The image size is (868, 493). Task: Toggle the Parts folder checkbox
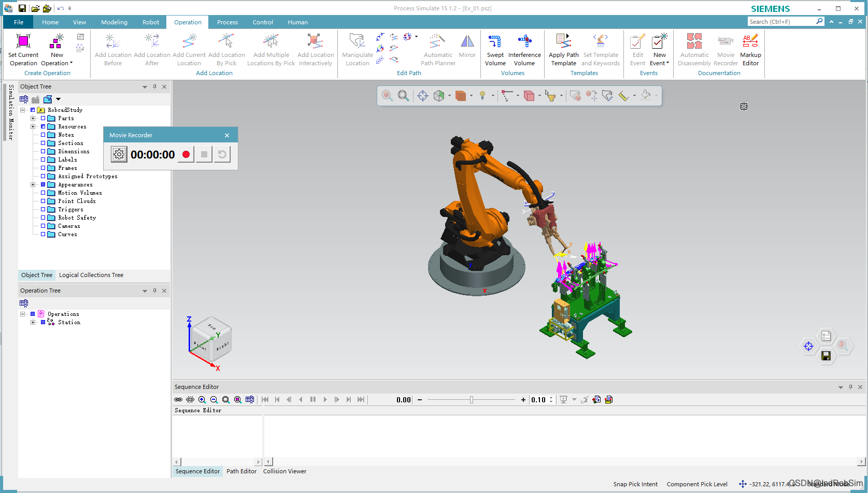tap(43, 118)
